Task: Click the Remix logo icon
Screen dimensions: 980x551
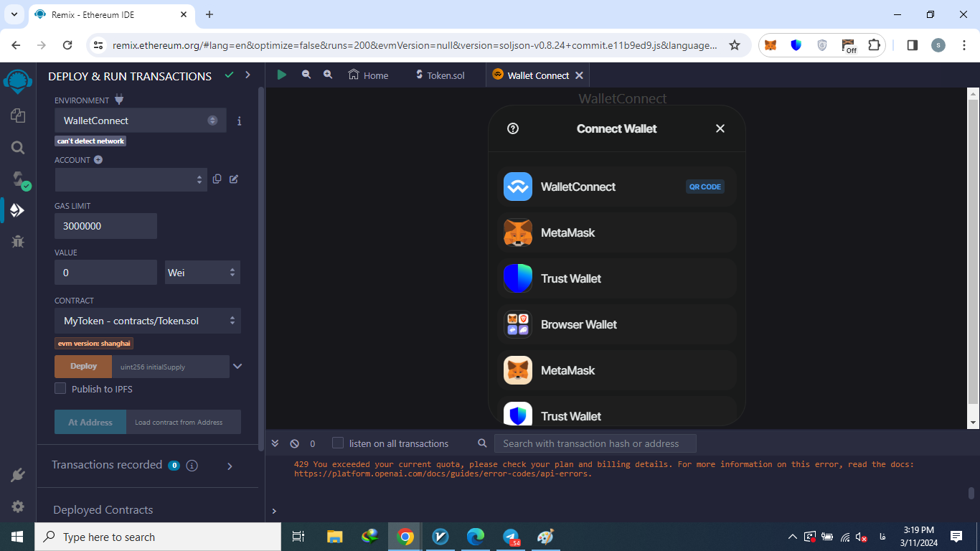Action: (x=18, y=81)
